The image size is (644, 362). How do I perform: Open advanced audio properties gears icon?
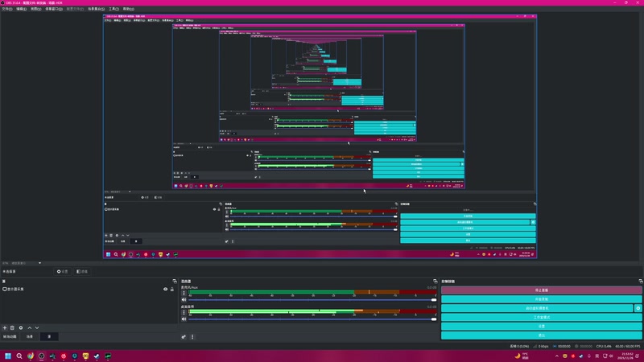click(184, 337)
